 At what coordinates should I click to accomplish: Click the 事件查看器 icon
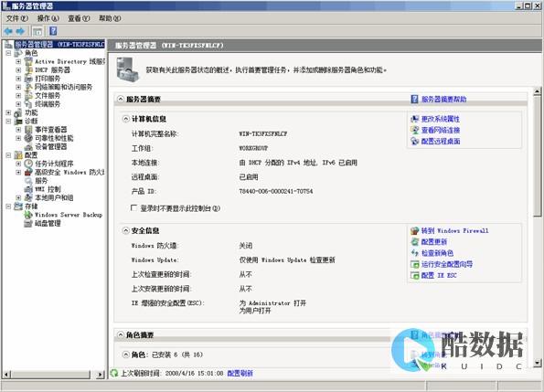click(28, 130)
